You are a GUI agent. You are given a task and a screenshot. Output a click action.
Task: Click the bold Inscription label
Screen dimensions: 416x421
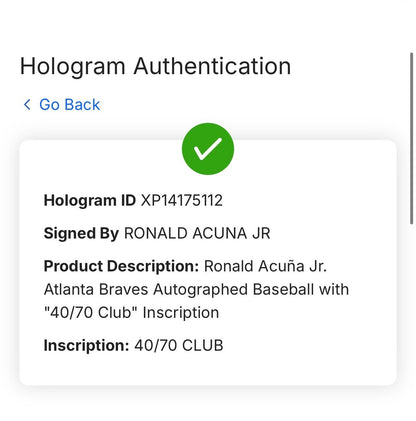tap(86, 345)
